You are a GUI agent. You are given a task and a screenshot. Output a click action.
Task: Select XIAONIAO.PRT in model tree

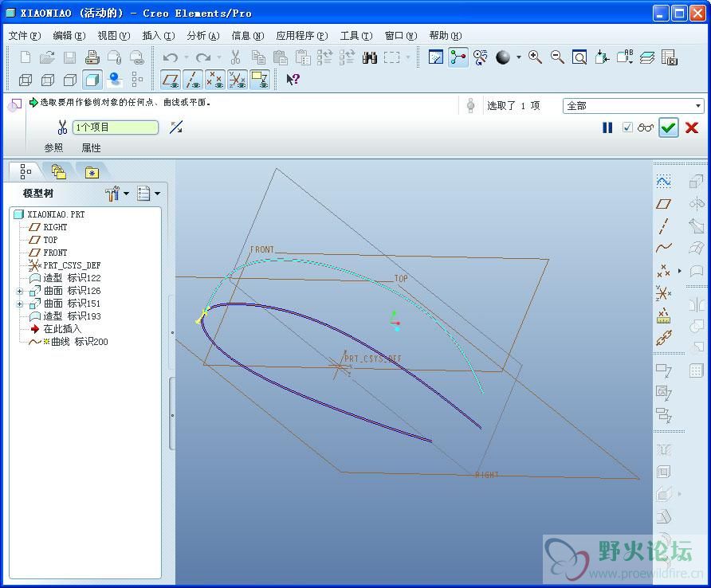pyautogui.click(x=49, y=214)
